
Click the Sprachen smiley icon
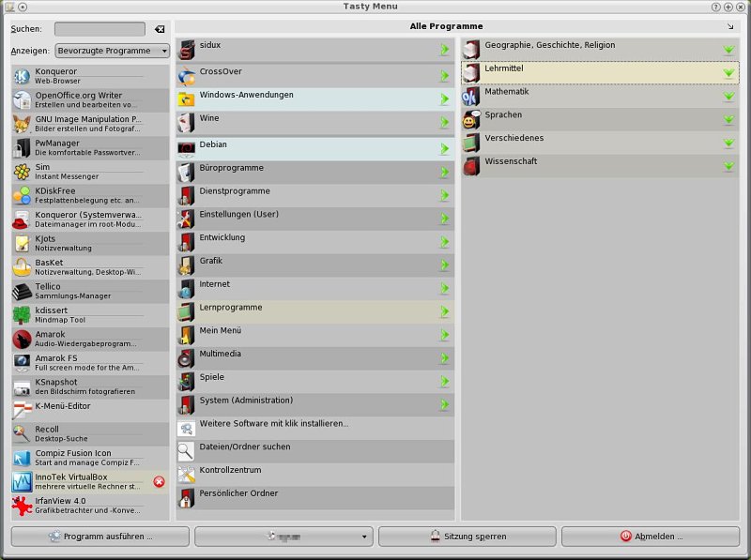(x=471, y=120)
